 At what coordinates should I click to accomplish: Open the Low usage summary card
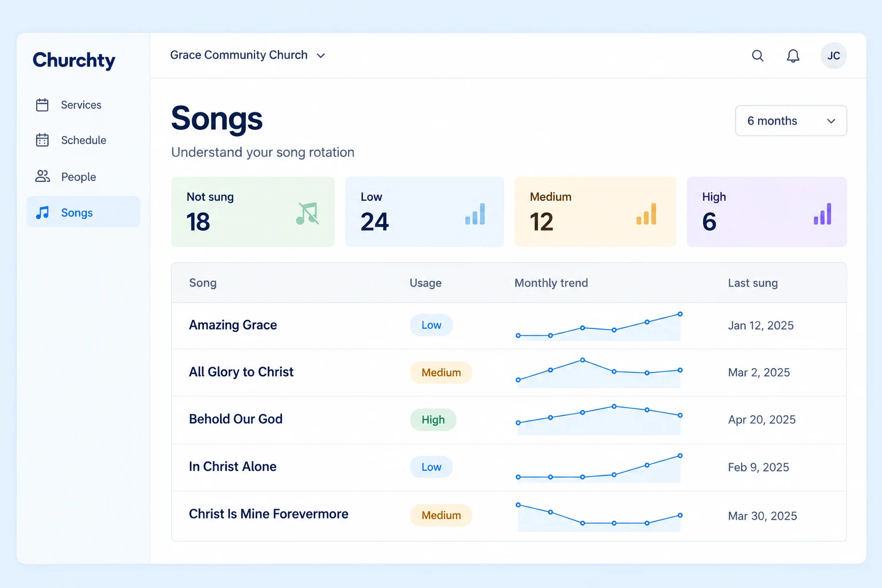(x=424, y=212)
